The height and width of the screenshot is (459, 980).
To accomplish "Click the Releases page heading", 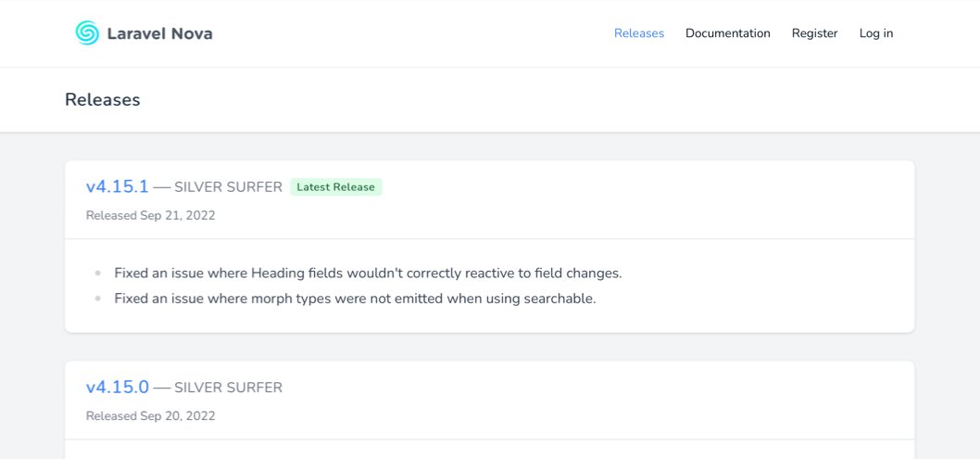I will pyautogui.click(x=103, y=99).
